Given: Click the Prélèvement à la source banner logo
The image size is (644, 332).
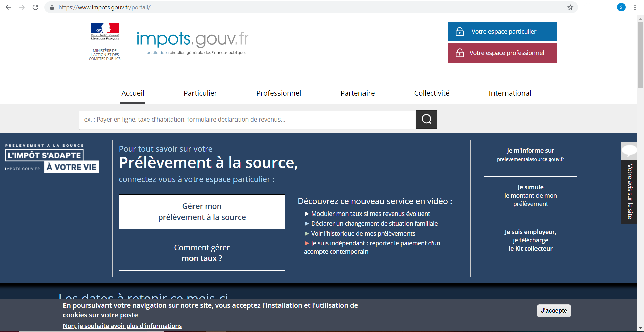Looking at the screenshot, I should click(52, 158).
